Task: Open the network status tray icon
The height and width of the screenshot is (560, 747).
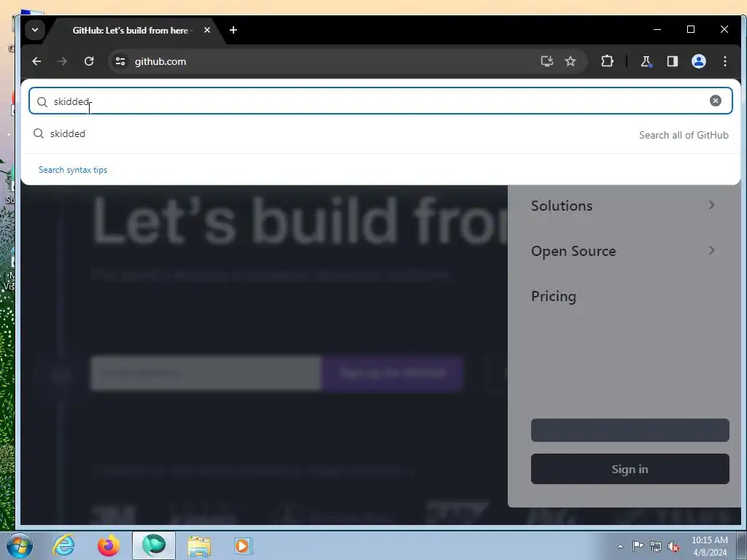Action: pos(656,546)
